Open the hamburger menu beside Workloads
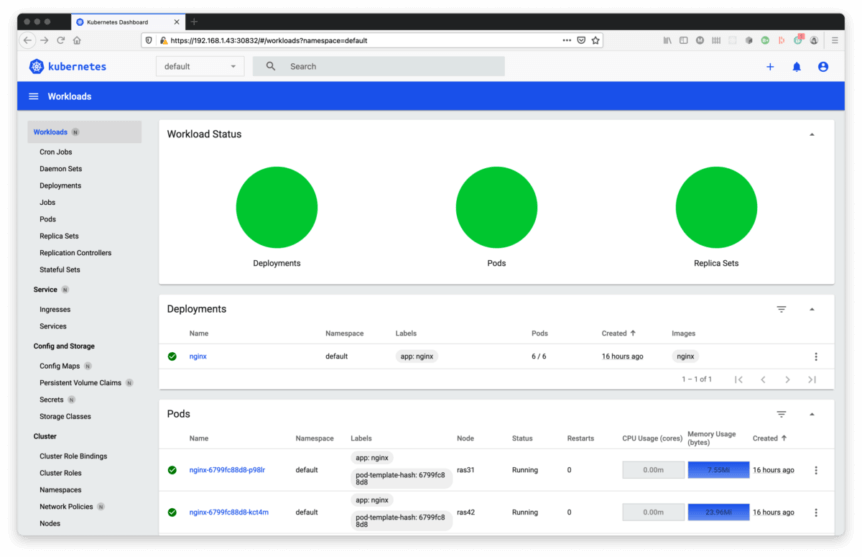The width and height of the screenshot is (862, 557). coord(34,96)
